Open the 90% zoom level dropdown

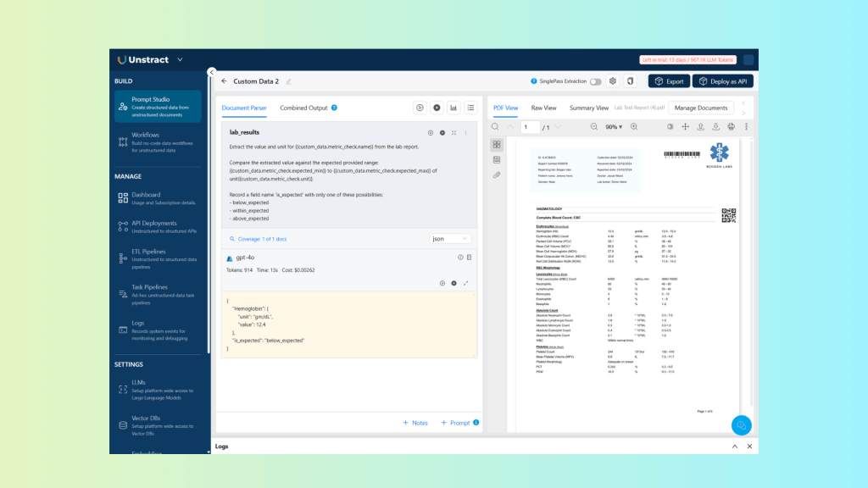(x=615, y=125)
